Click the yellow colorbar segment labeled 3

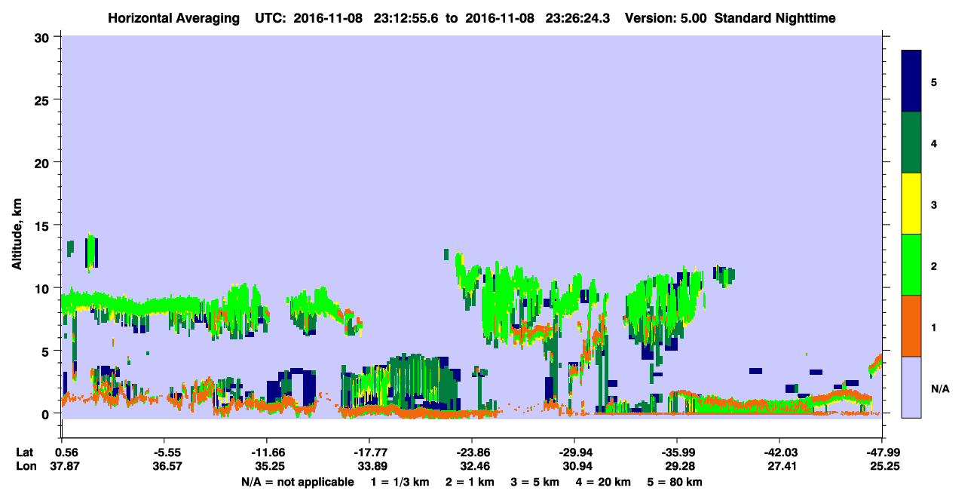911,204
